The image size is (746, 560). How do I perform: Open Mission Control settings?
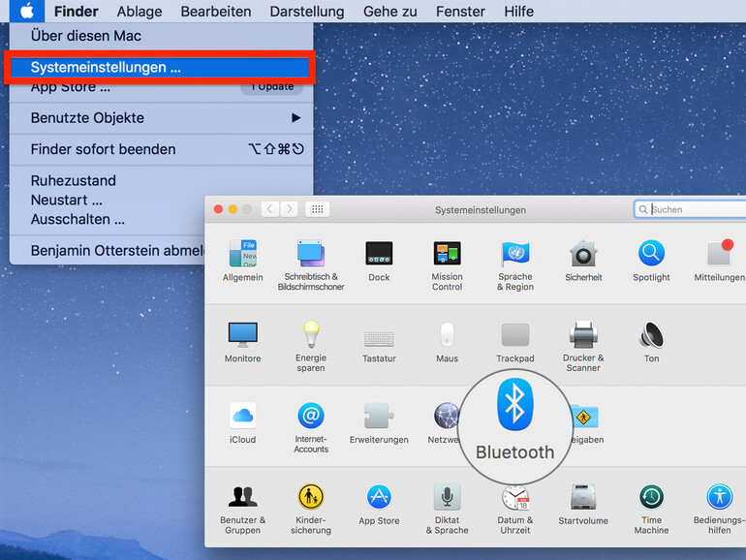447,265
